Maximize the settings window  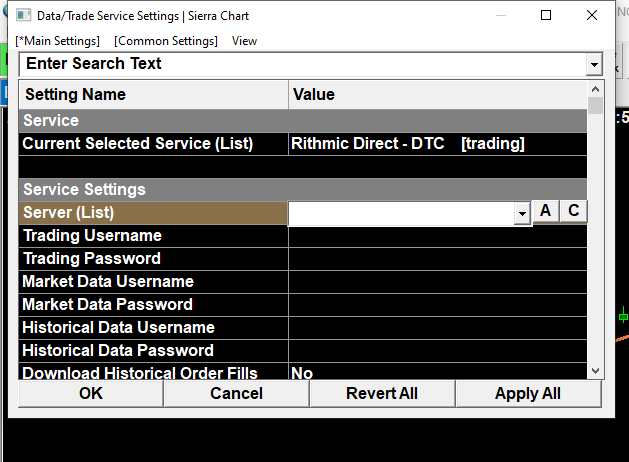pyautogui.click(x=546, y=16)
